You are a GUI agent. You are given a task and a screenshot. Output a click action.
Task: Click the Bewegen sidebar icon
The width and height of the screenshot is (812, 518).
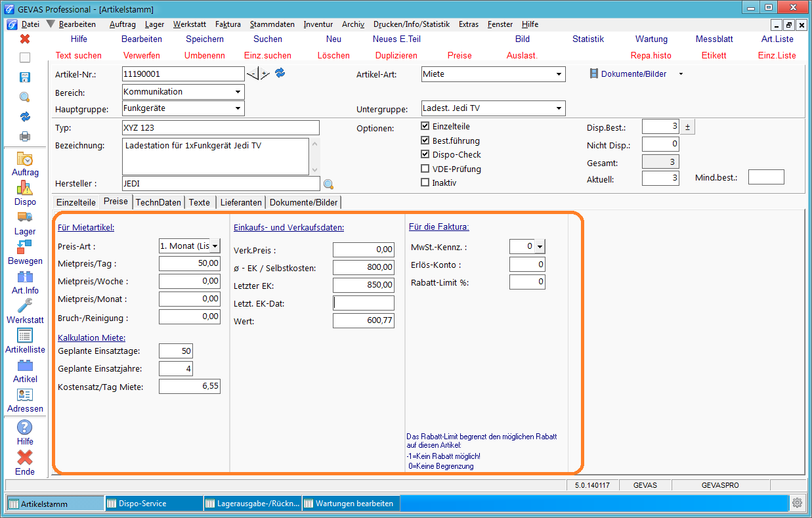[25, 247]
